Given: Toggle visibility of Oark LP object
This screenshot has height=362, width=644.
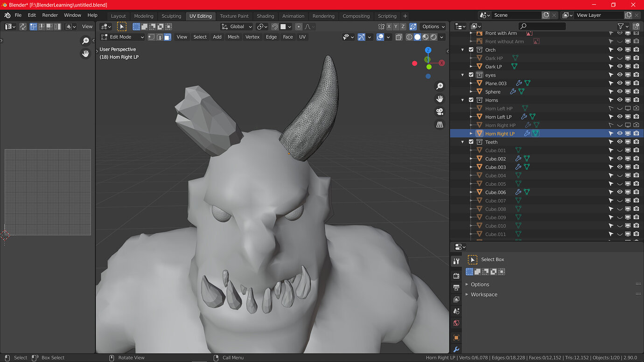Looking at the screenshot, I should 620,66.
